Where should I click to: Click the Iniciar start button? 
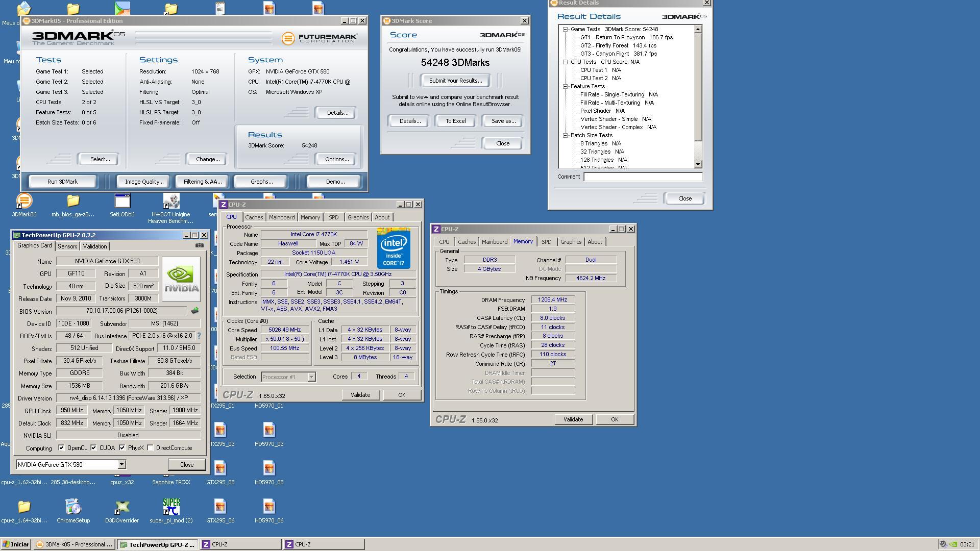point(16,544)
